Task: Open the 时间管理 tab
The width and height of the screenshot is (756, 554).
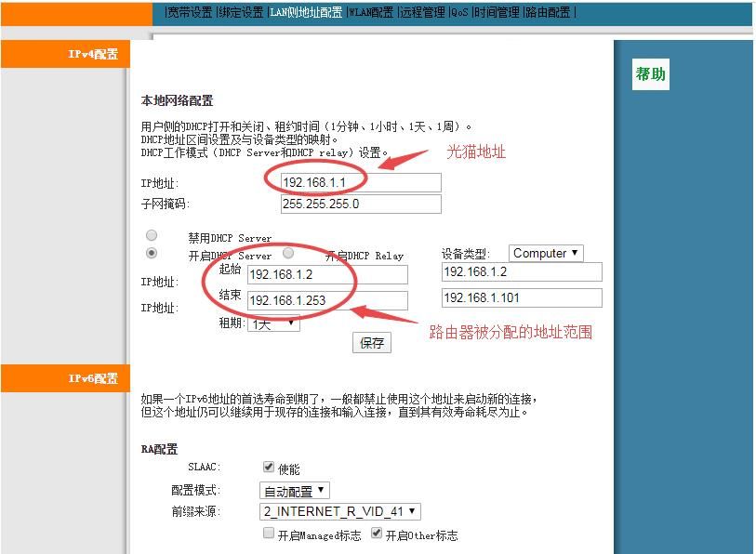Action: (x=497, y=12)
